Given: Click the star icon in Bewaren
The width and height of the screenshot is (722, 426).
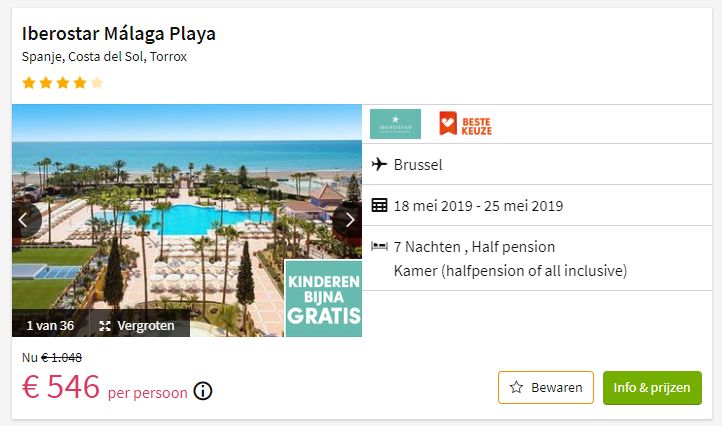Looking at the screenshot, I should coord(516,387).
